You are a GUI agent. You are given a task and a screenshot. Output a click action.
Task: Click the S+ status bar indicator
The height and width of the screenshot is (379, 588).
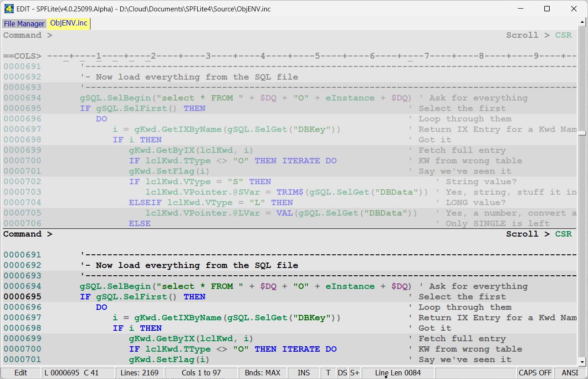(x=354, y=373)
